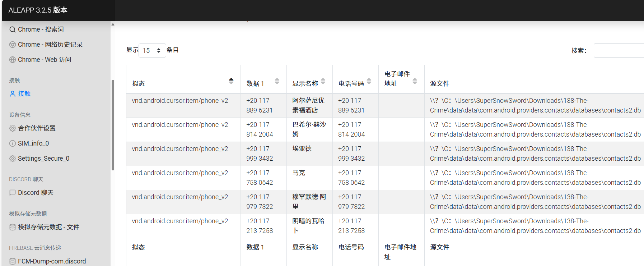Click the Discord 聊天 message icon

[x=13, y=193]
